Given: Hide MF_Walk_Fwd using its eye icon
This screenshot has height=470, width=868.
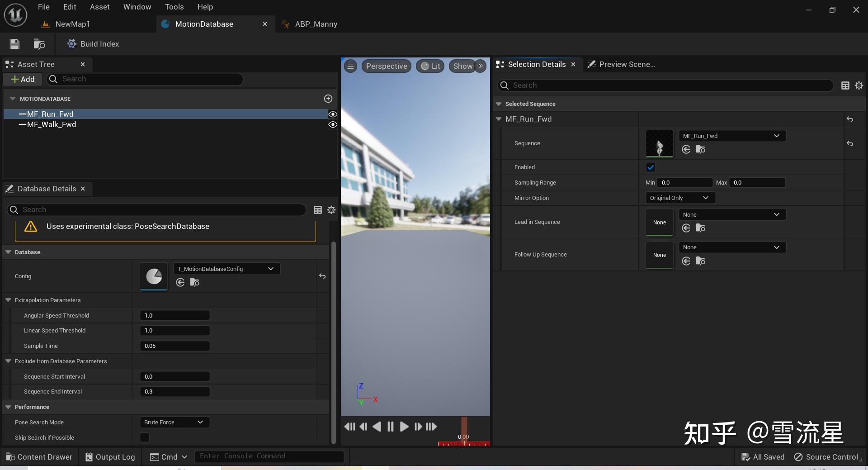Looking at the screenshot, I should pyautogui.click(x=332, y=125).
